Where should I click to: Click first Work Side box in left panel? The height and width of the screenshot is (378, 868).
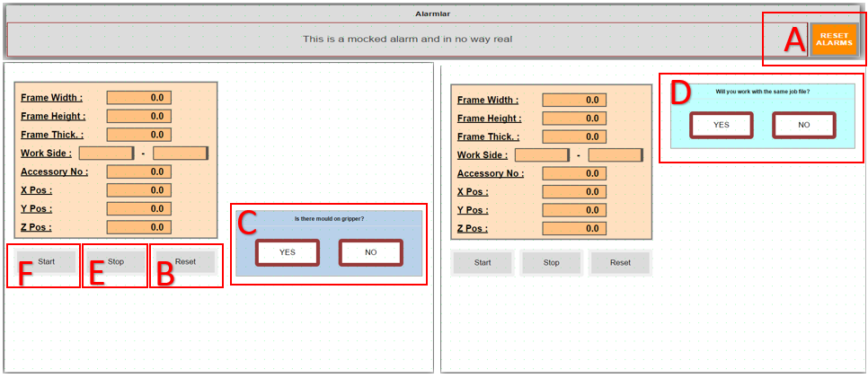point(106,154)
